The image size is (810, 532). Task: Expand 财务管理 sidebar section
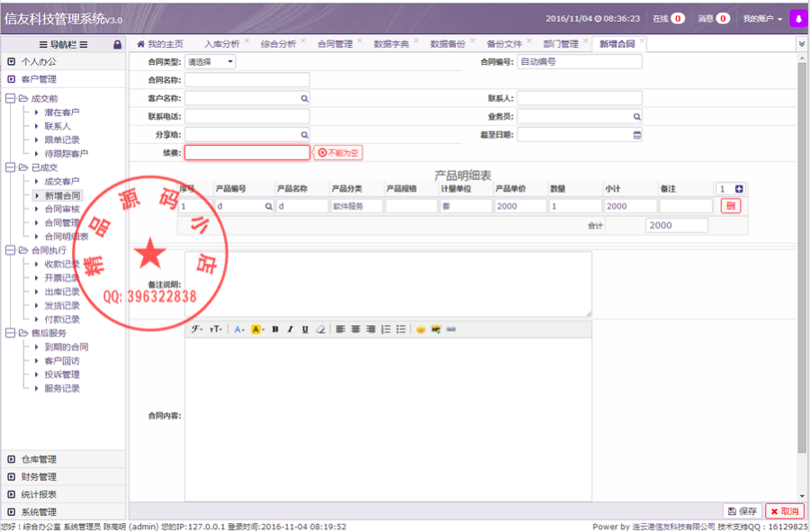click(x=63, y=477)
